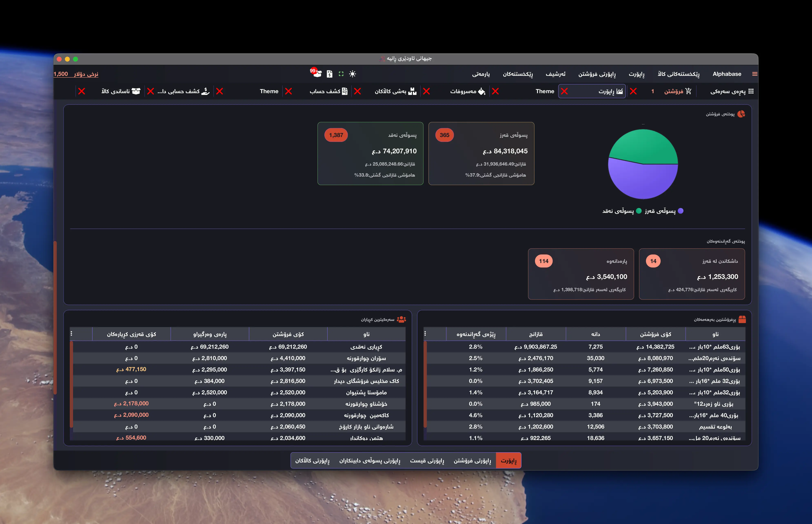Image resolution: width=812 pixels, height=524 pixels.
Task: Sort products table by ڕێژەی گەڕاندنەوە header
Action: click(x=476, y=334)
